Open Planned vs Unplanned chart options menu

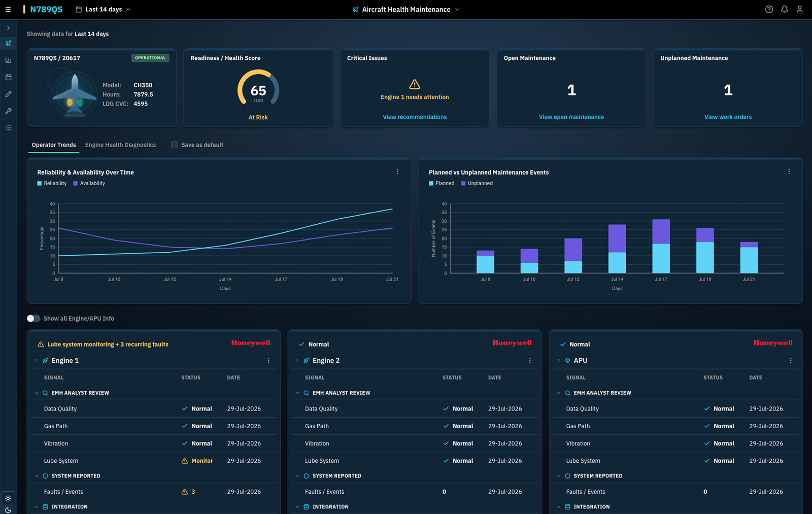(789, 172)
